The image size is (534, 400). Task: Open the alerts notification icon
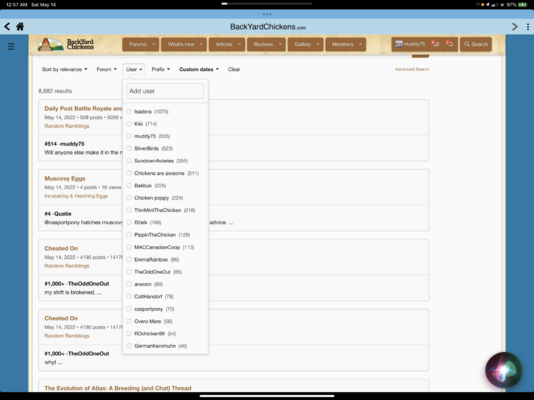click(x=450, y=44)
